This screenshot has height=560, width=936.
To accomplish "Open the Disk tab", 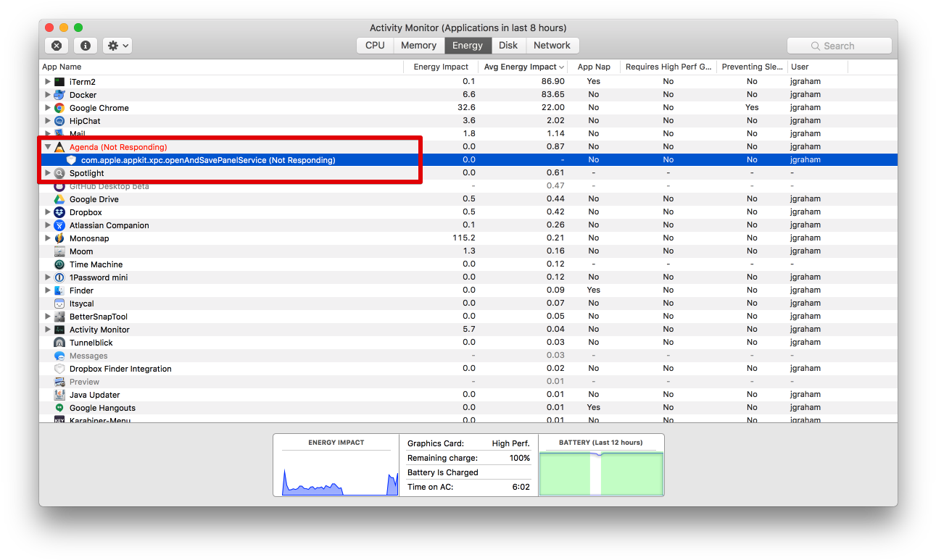I will [x=508, y=46].
